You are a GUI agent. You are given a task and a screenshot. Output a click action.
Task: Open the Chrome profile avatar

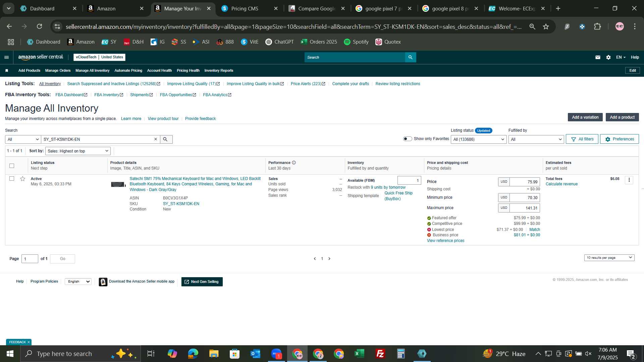coord(620,26)
